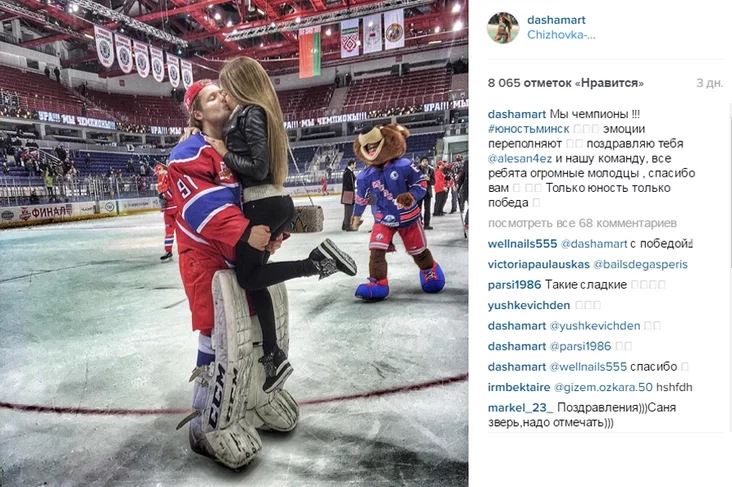Open the @parsi1986 reply mention
Viewport: 732px width, 487px height.
[580, 346]
